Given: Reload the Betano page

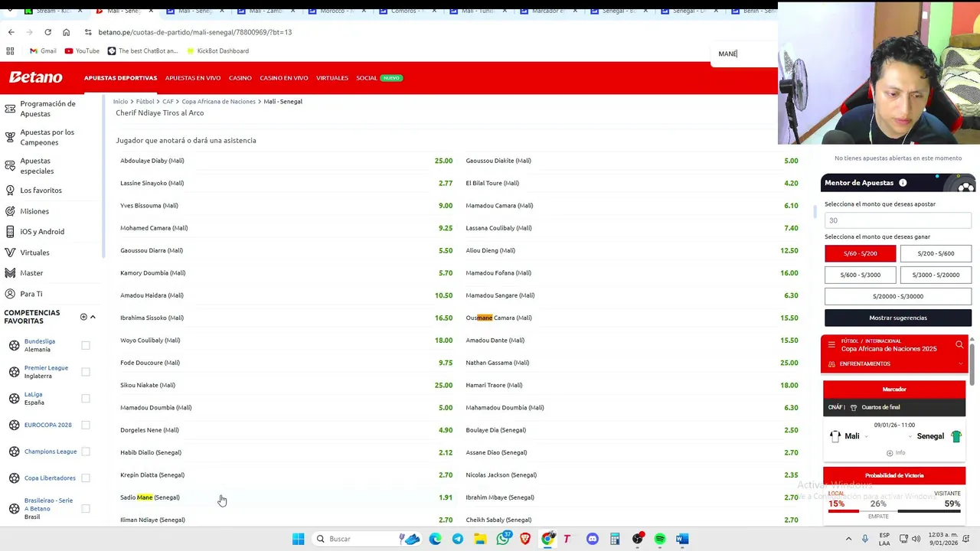Looking at the screenshot, I should tap(47, 32).
